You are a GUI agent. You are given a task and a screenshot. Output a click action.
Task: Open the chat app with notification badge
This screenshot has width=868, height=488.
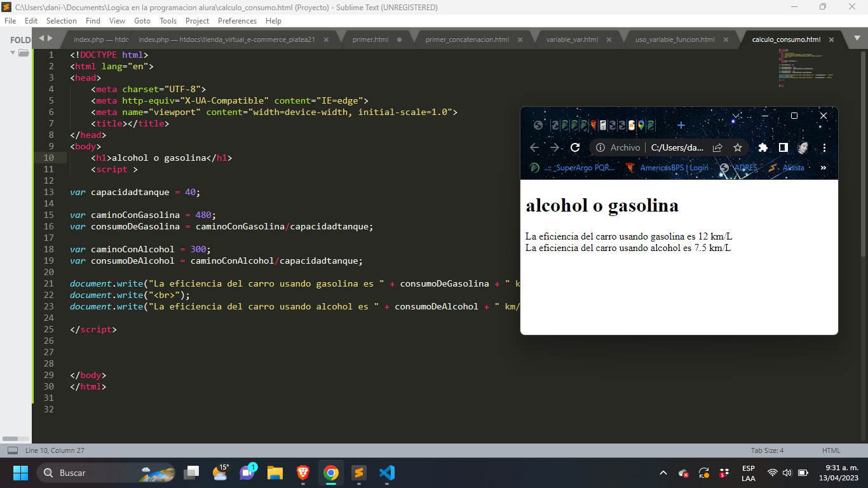247,473
